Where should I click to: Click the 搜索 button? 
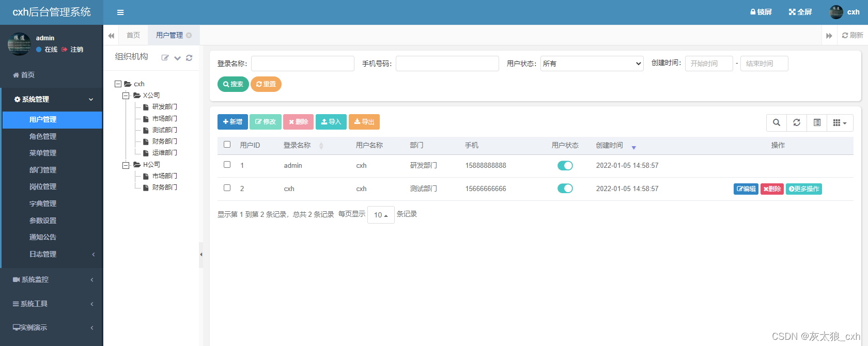233,84
